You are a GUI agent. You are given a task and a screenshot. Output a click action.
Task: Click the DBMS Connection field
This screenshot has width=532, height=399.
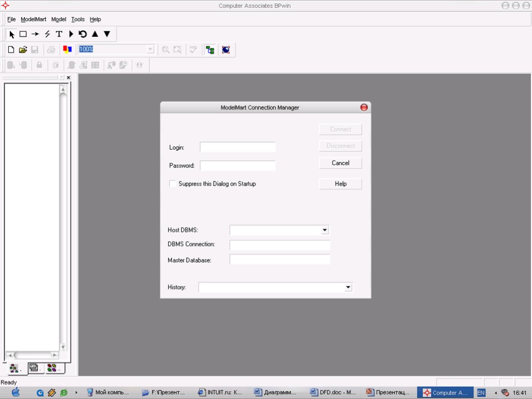coord(280,245)
